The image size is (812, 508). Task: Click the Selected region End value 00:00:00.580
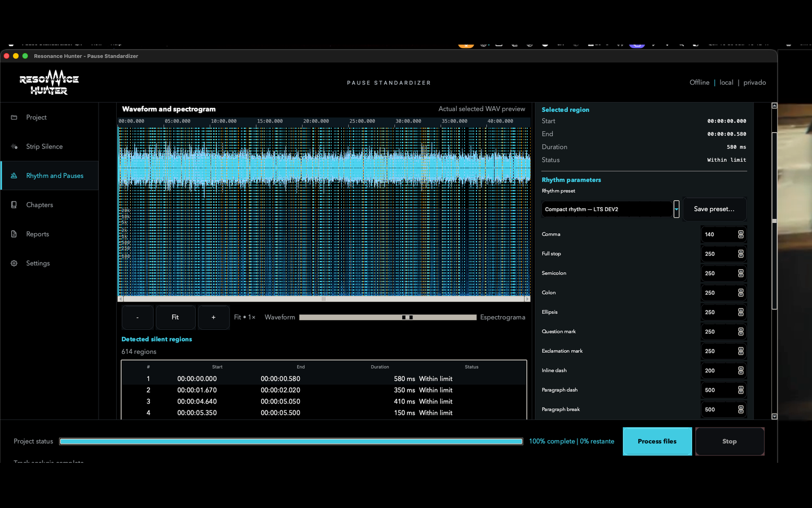click(x=726, y=134)
